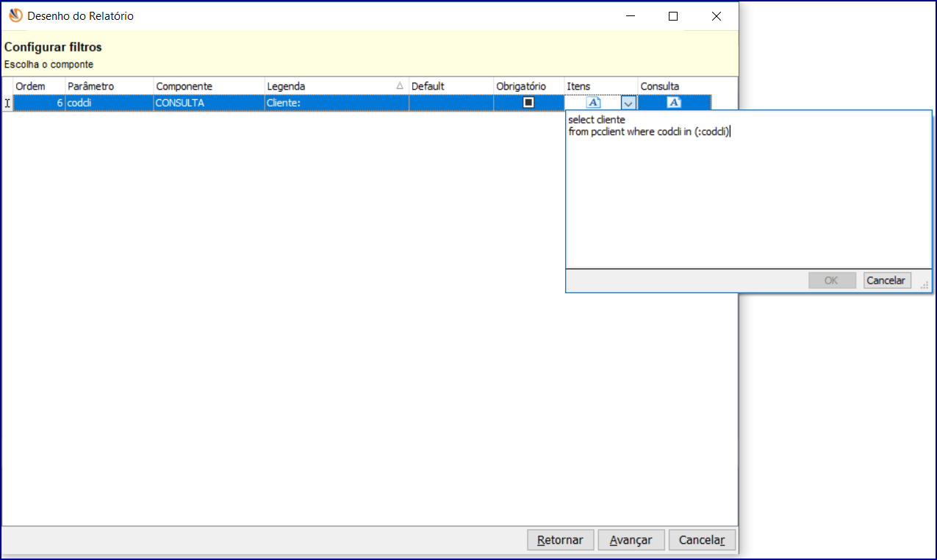Click the OK button in SQL popup
Viewport: 937px width, 560px height.
832,281
